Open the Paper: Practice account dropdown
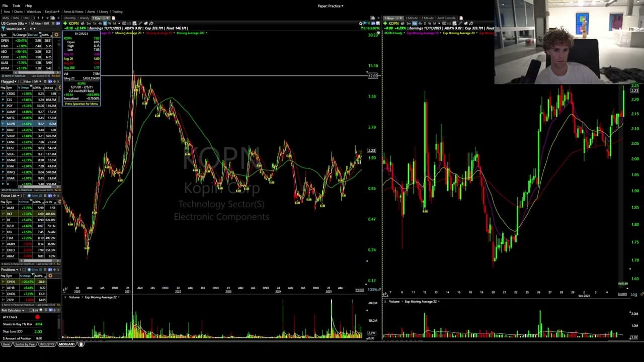644x362 pixels. [x=331, y=6]
